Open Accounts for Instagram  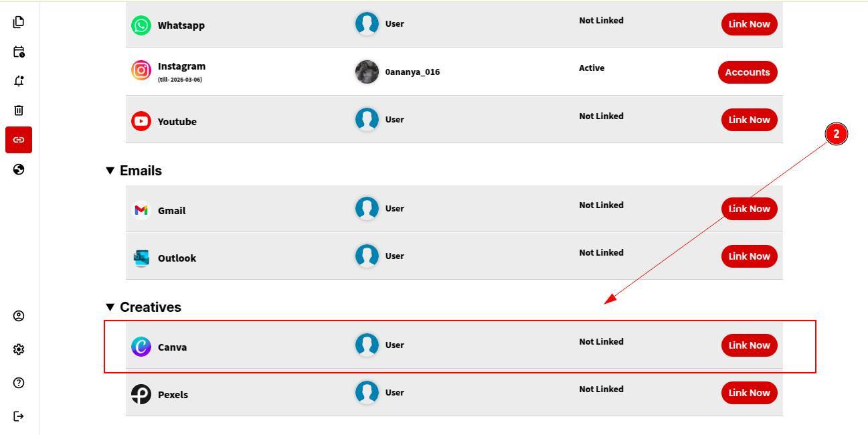click(747, 72)
